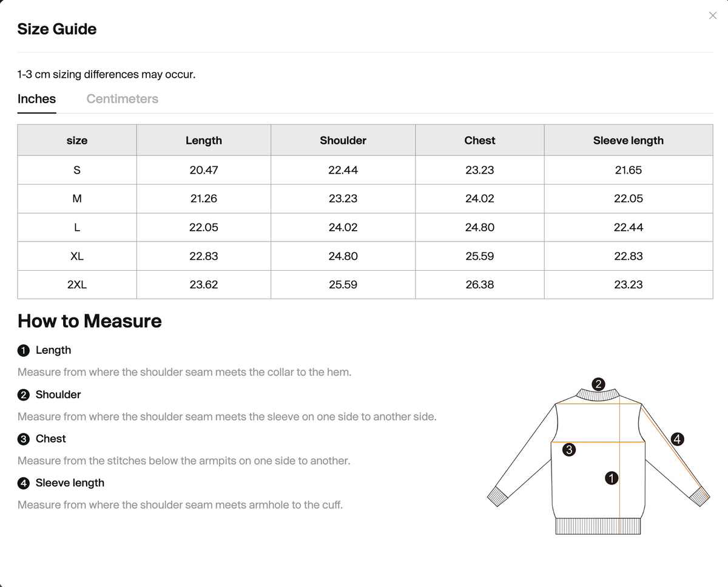Select the M size row label
The image size is (728, 587).
77,198
